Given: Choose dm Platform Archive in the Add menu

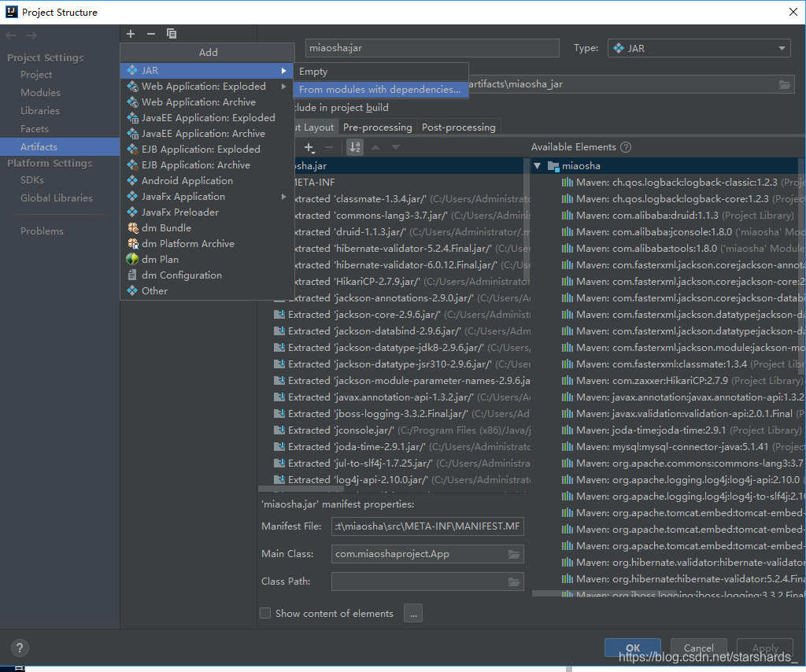Looking at the screenshot, I should pyautogui.click(x=207, y=243).
